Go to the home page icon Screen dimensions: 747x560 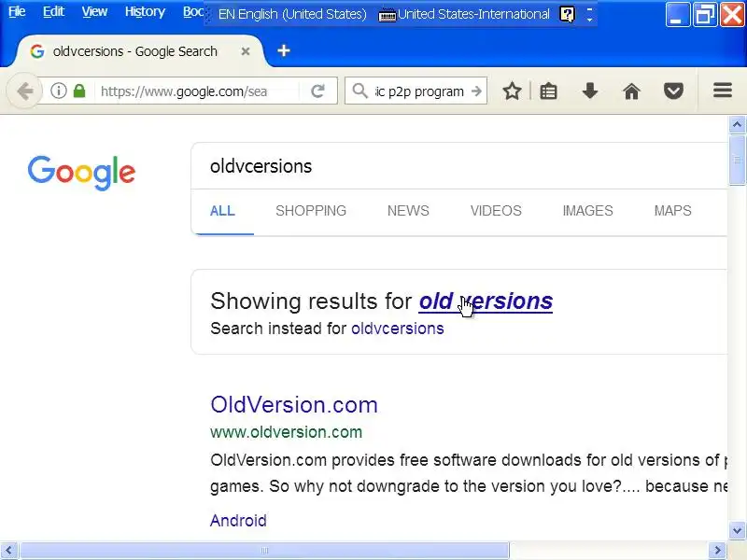(x=632, y=91)
